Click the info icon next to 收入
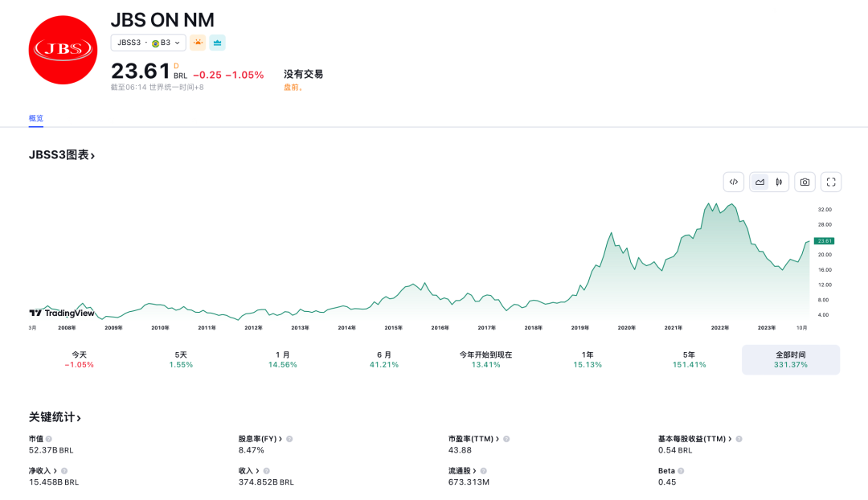 coord(267,471)
